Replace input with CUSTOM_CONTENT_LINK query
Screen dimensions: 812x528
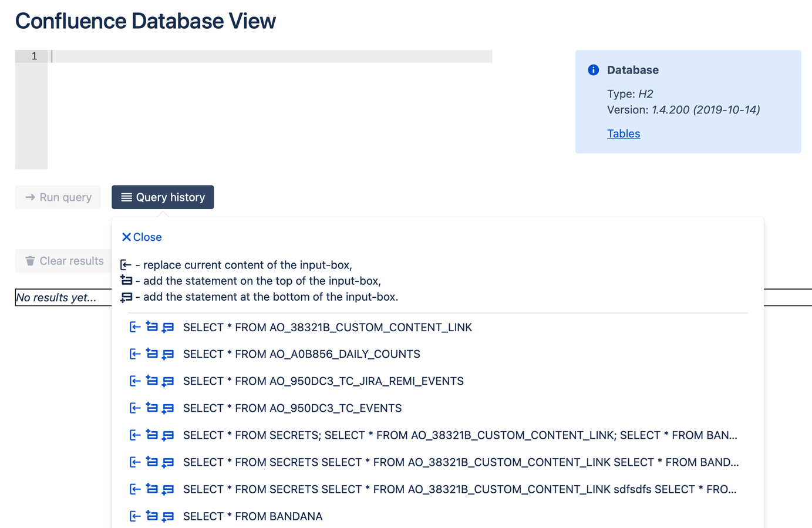pos(135,327)
